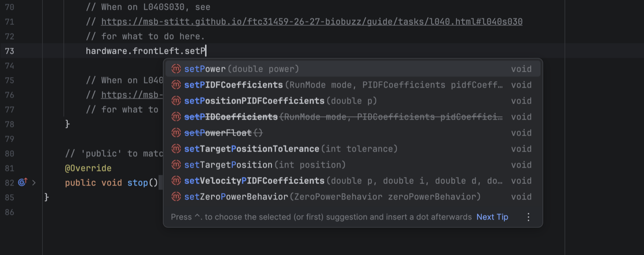This screenshot has height=255, width=644.
Task: Click the 'Press ^. to choose' hint text
Action: 321,217
